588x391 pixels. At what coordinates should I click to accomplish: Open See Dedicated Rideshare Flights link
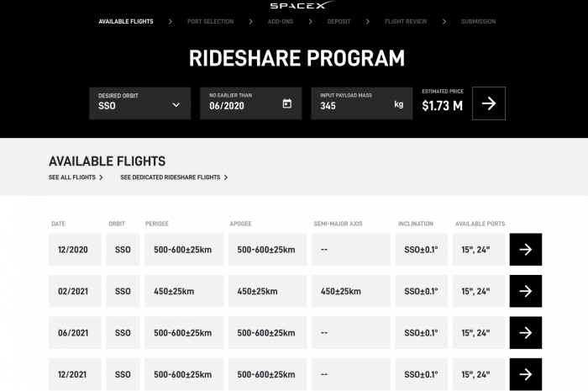(170, 177)
